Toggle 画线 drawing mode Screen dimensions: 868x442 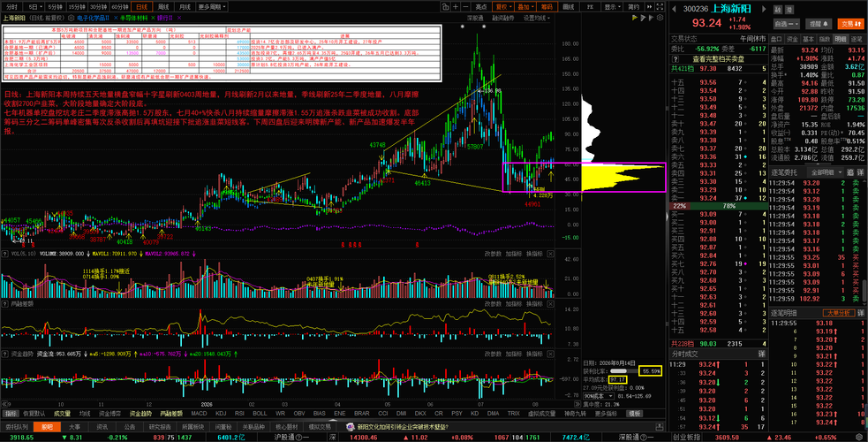[x=568, y=7]
